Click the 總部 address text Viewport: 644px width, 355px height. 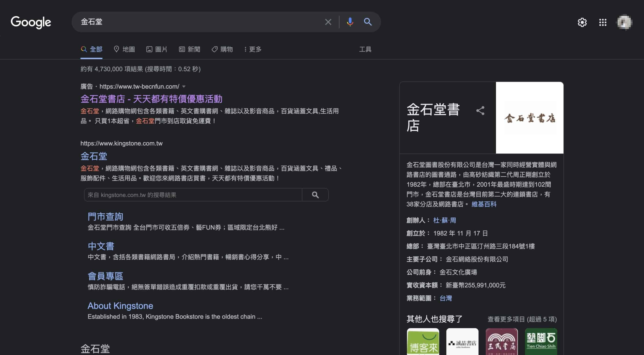[x=481, y=246]
